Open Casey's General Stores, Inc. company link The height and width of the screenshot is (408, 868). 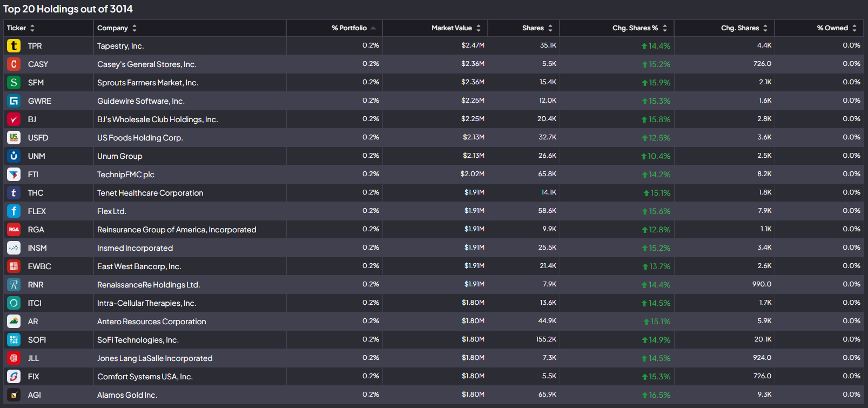(146, 64)
